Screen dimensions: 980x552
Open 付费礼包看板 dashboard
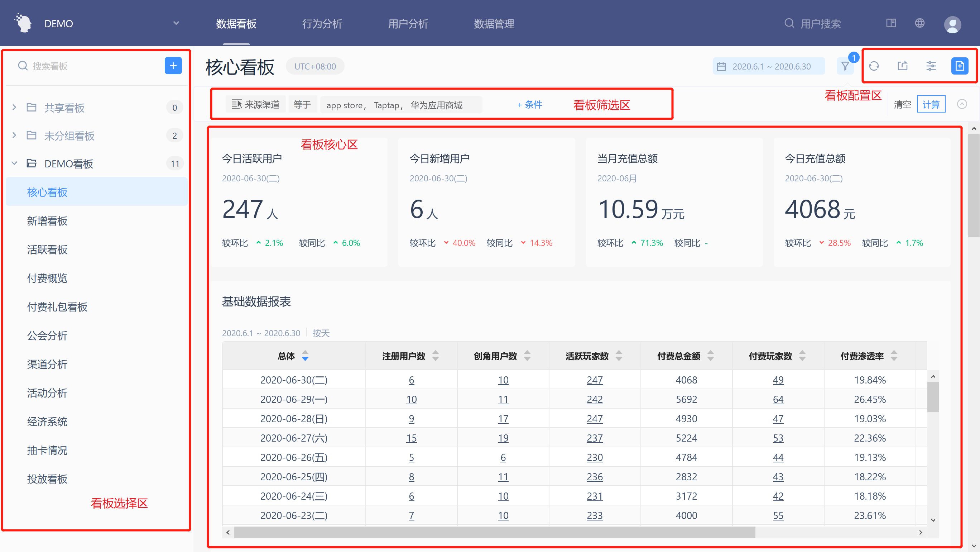click(97, 307)
